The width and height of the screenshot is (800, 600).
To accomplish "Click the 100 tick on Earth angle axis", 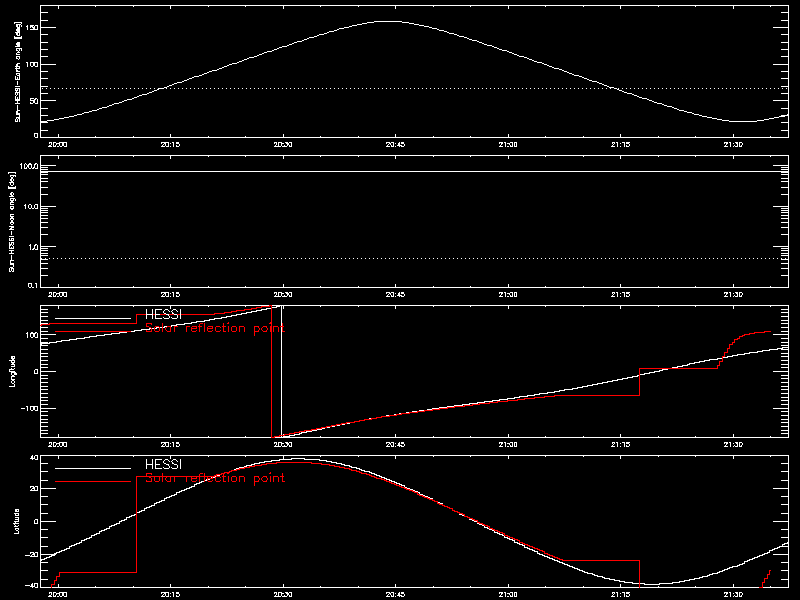I will point(32,64).
